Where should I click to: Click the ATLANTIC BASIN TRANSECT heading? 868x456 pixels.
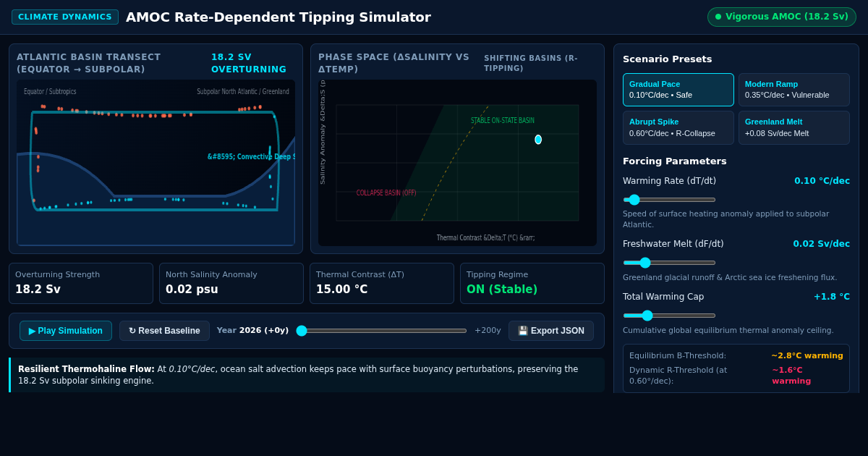pos(89,64)
